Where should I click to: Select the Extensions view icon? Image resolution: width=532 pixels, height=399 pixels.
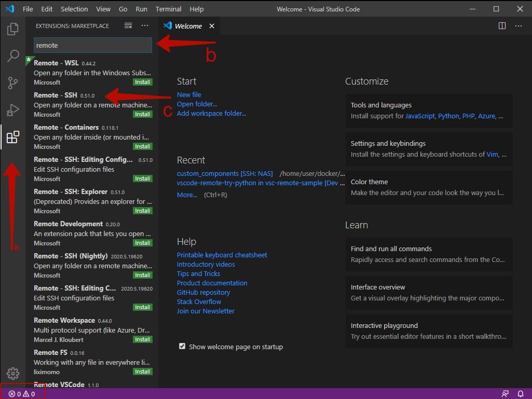click(13, 137)
